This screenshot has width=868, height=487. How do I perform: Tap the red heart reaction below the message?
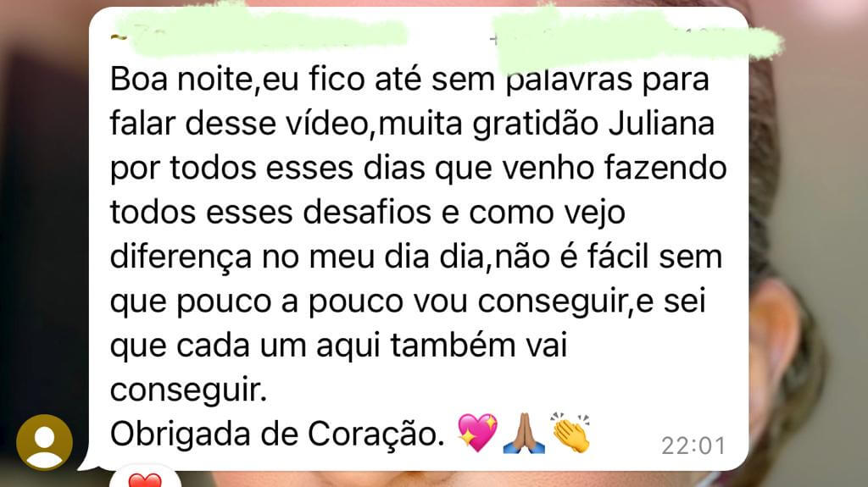145,479
